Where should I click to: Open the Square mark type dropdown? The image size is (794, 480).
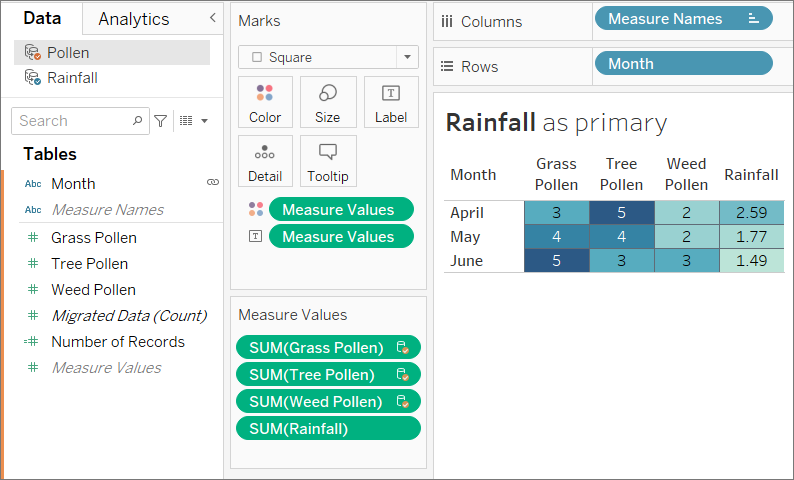pos(328,57)
